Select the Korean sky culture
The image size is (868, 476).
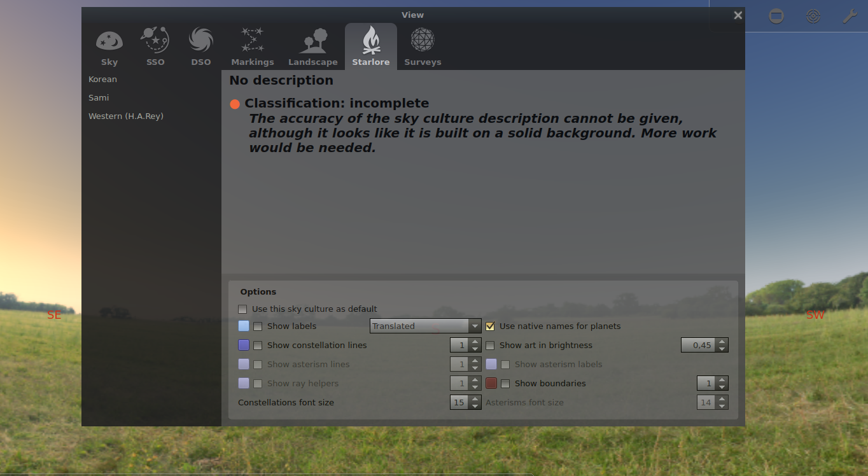coord(102,80)
